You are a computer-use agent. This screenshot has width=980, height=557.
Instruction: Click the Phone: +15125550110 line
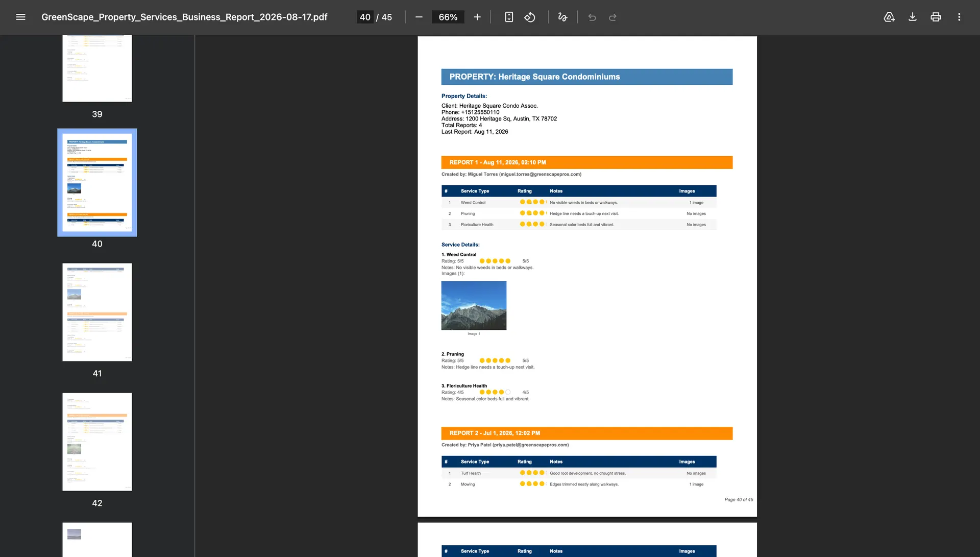point(470,112)
